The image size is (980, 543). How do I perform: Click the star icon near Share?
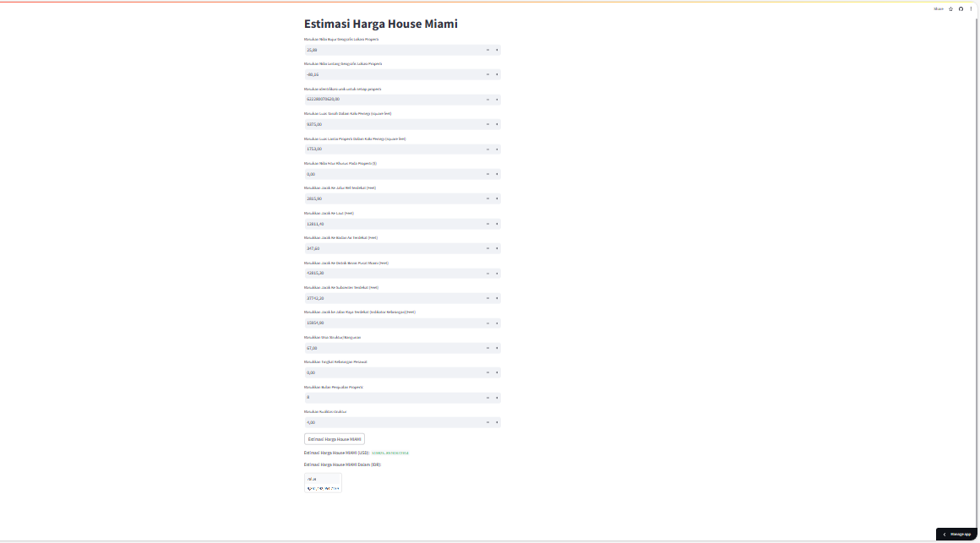pyautogui.click(x=950, y=8)
